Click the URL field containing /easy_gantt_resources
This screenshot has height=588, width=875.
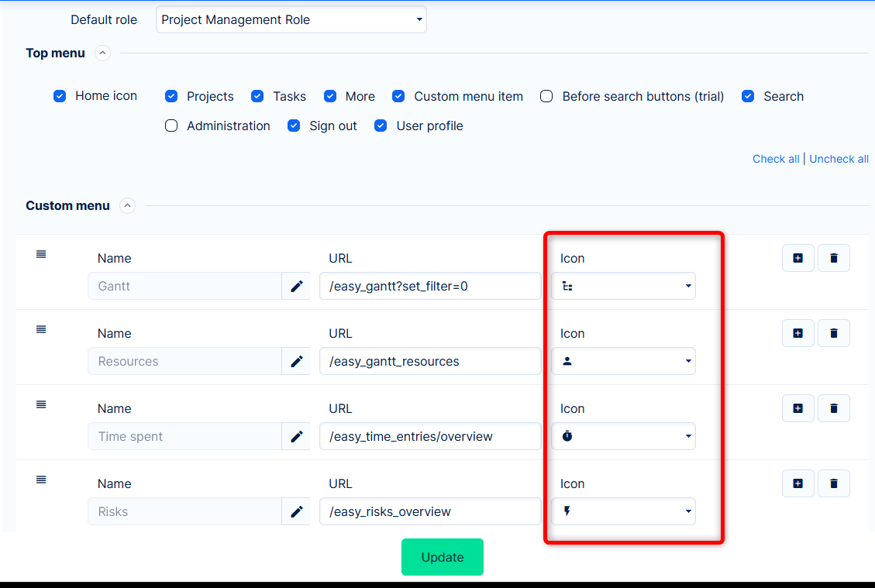(x=430, y=362)
